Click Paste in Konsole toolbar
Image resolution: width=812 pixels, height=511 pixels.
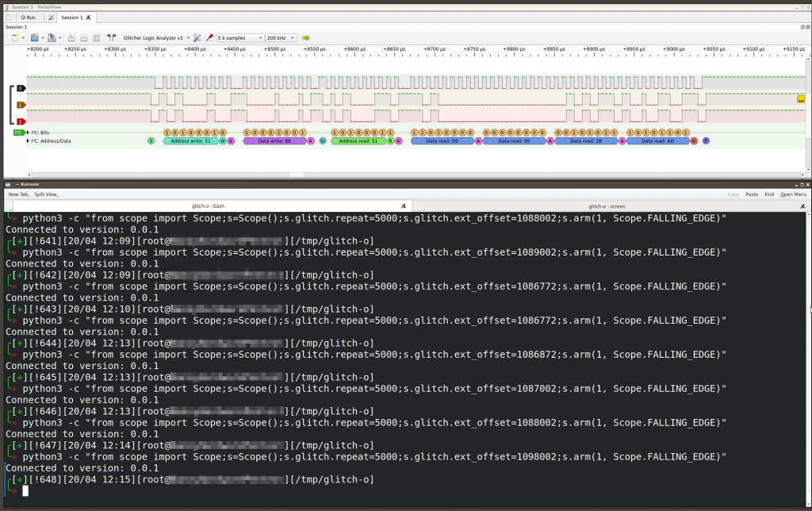751,194
